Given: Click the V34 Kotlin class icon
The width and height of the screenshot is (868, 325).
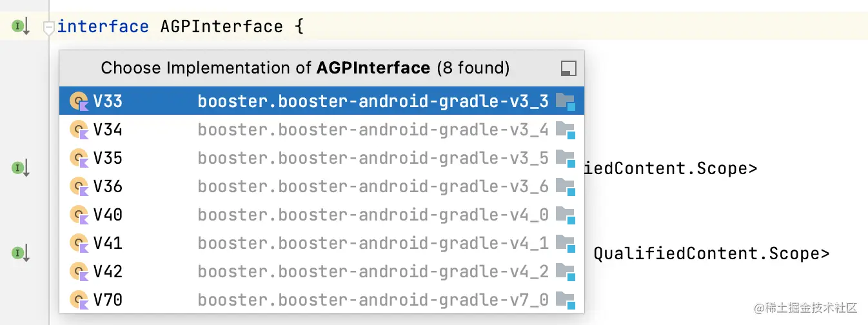Looking at the screenshot, I should coord(79,130).
